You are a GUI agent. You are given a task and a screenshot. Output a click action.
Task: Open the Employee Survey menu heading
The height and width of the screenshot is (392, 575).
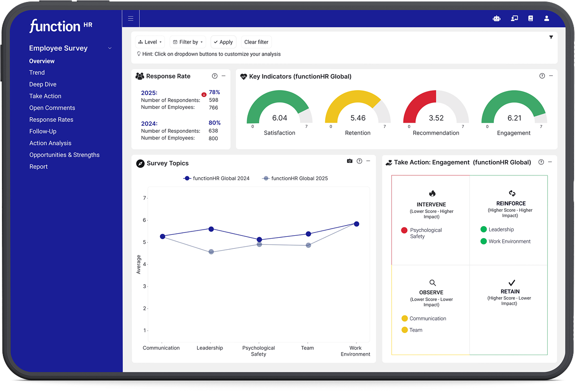tap(59, 48)
